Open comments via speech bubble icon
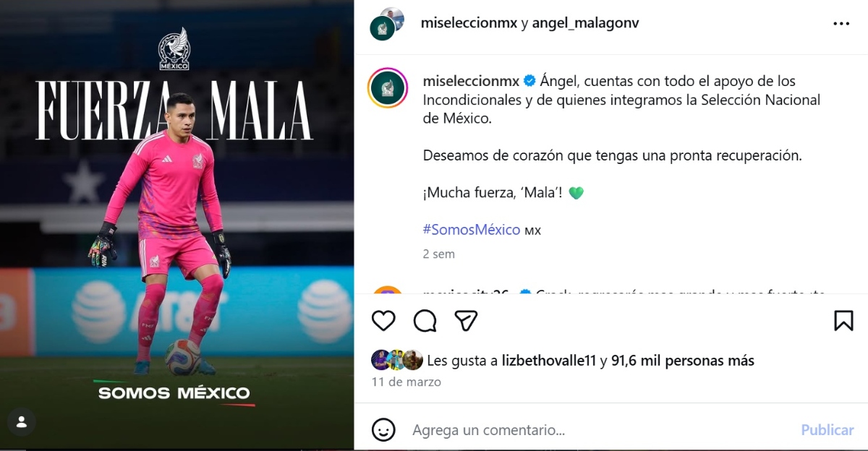The width and height of the screenshot is (868, 451). [425, 320]
